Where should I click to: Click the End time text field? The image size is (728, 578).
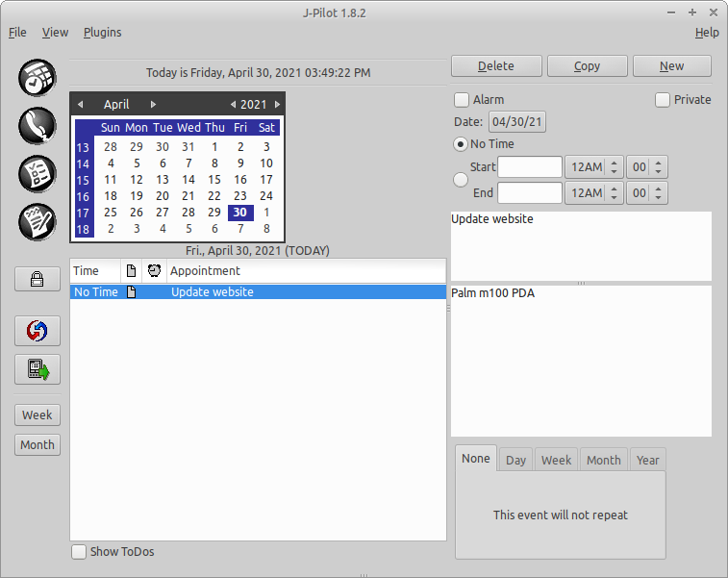[x=530, y=192]
